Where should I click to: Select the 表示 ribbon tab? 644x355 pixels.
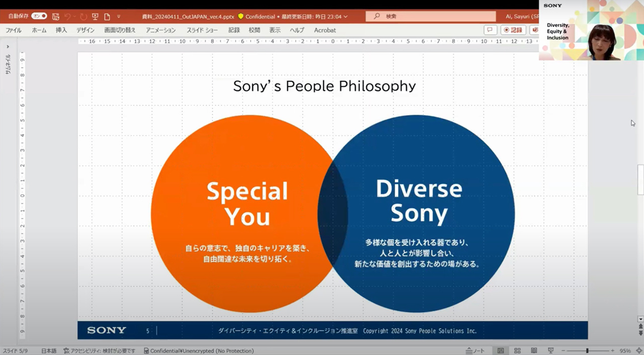[x=275, y=30]
